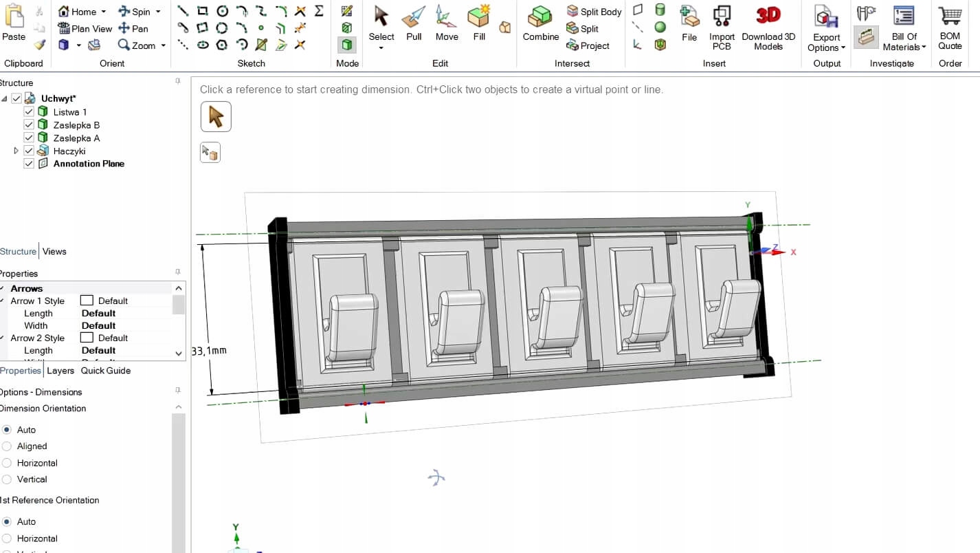The height and width of the screenshot is (553, 980).
Task: Select the Construction Line sketch tool
Action: (183, 45)
